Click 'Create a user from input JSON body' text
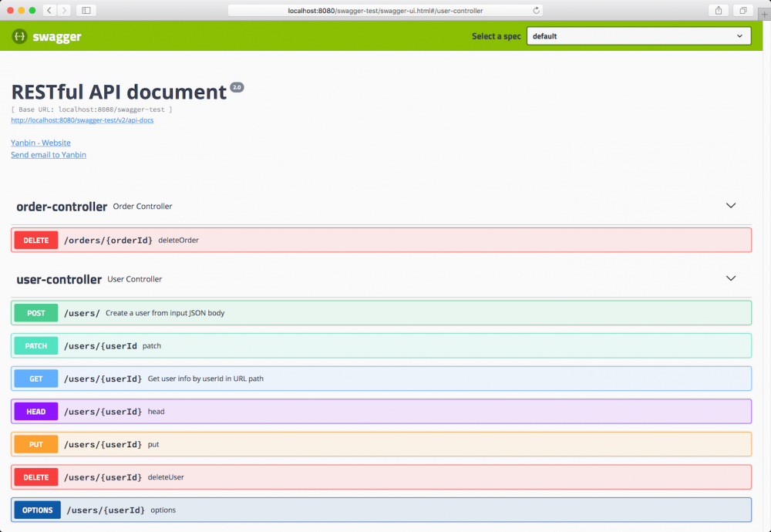771x532 pixels. (x=165, y=313)
